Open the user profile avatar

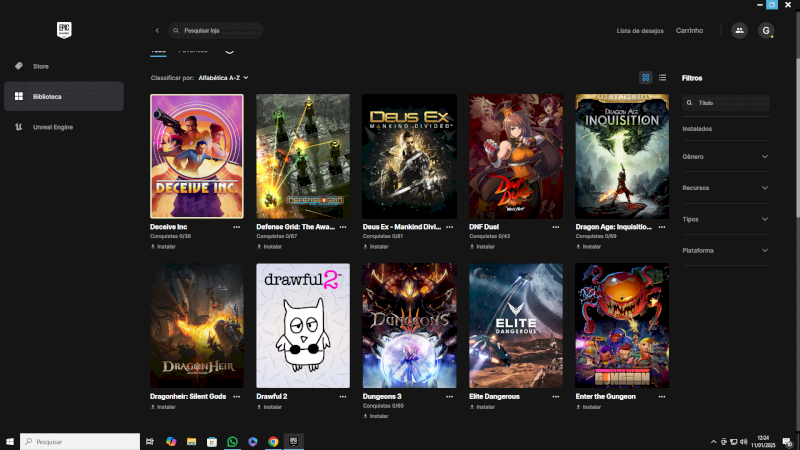pos(766,31)
